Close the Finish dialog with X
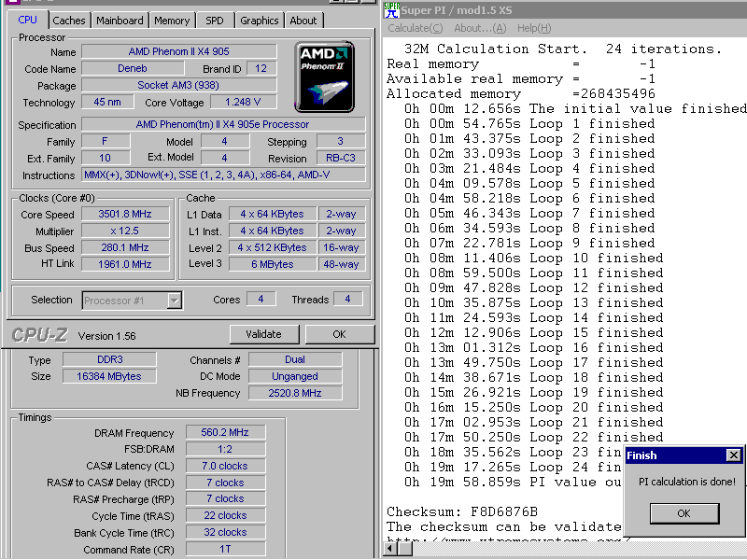 (x=734, y=455)
